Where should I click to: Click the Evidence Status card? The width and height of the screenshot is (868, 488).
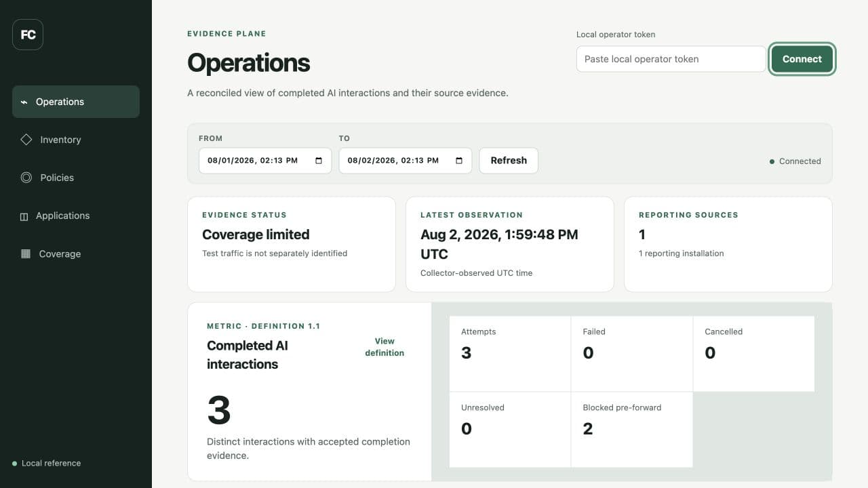(292, 244)
